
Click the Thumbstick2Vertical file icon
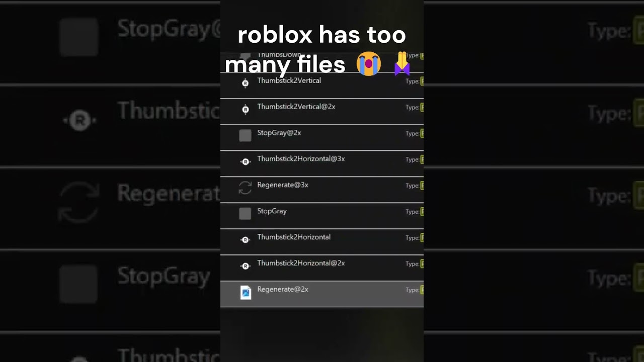pos(245,83)
